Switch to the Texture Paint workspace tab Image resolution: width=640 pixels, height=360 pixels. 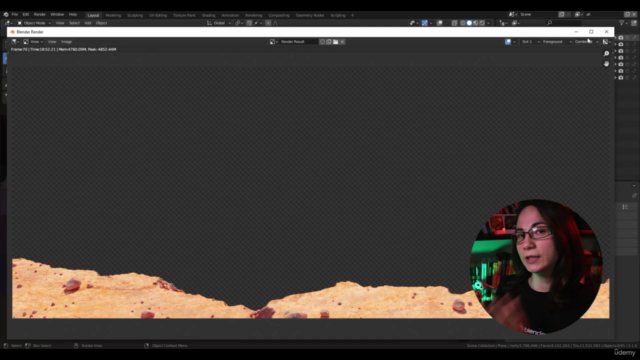pyautogui.click(x=184, y=15)
